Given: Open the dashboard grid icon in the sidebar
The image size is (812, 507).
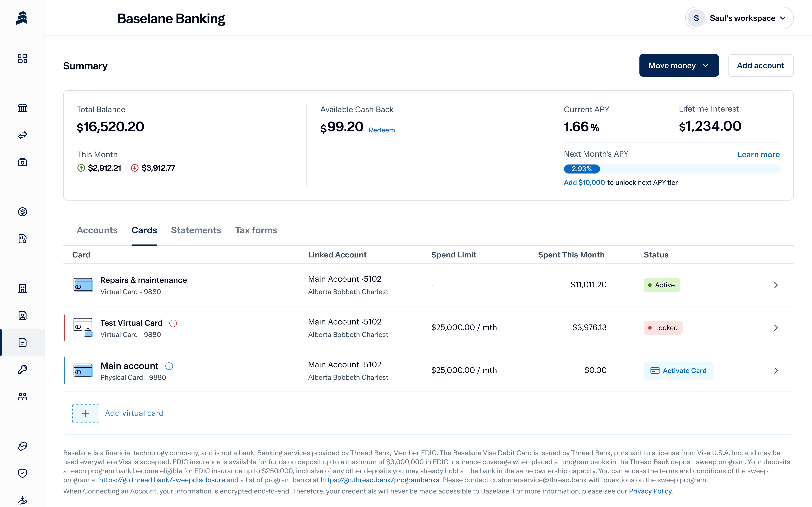Looking at the screenshot, I should tap(23, 59).
